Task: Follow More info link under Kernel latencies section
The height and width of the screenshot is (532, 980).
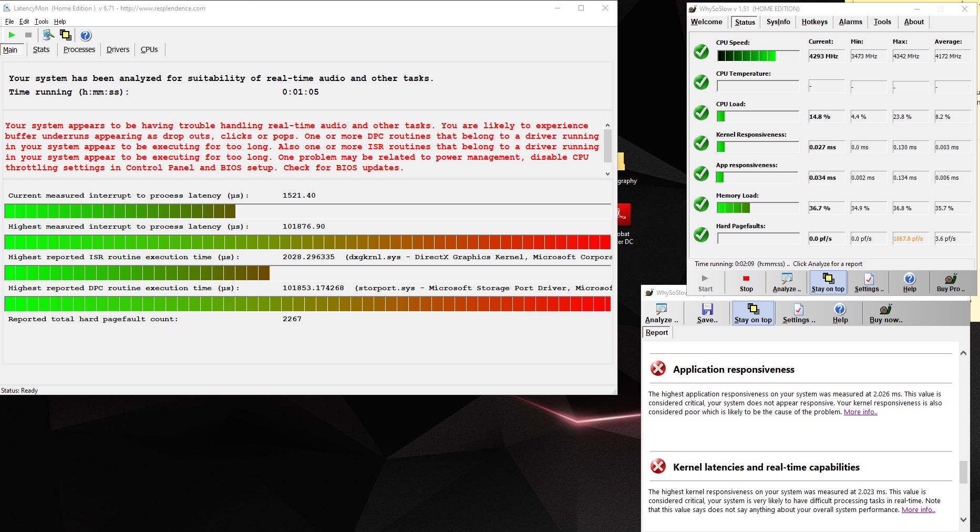Action: pos(918,510)
